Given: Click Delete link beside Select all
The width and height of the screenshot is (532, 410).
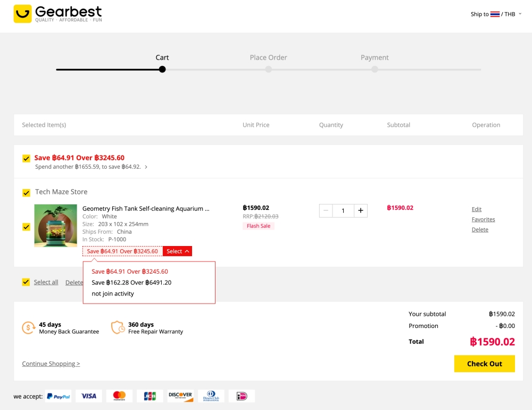Looking at the screenshot, I should coord(74,282).
